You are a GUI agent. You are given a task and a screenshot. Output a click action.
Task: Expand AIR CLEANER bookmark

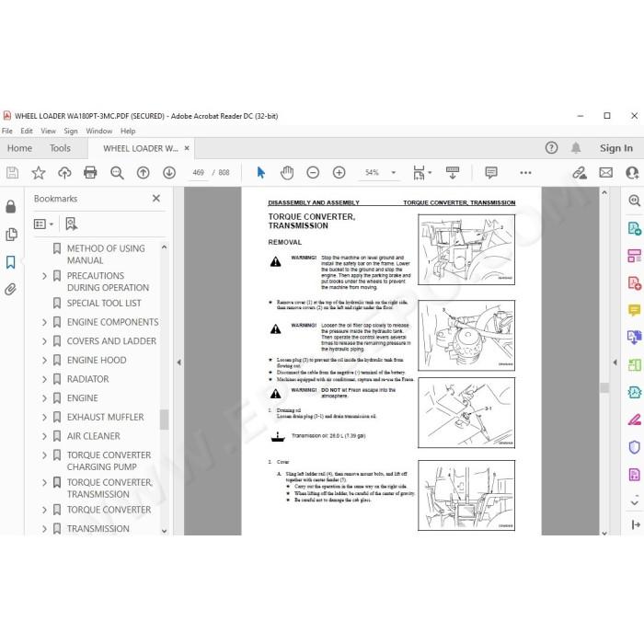pyautogui.click(x=44, y=436)
